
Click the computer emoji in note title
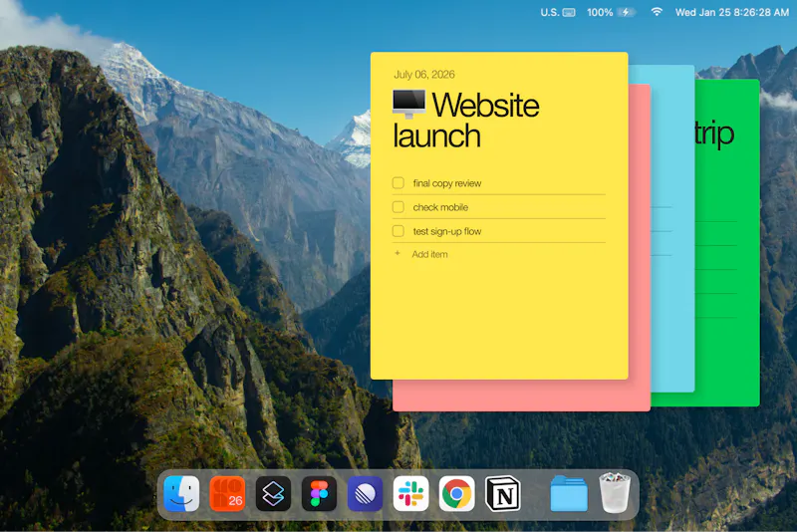pos(409,104)
